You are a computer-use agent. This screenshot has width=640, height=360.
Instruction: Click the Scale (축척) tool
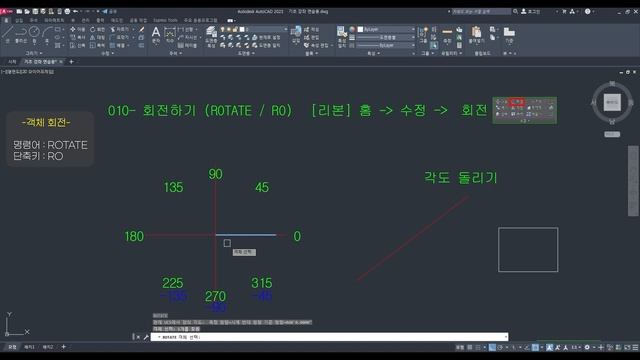(97, 45)
